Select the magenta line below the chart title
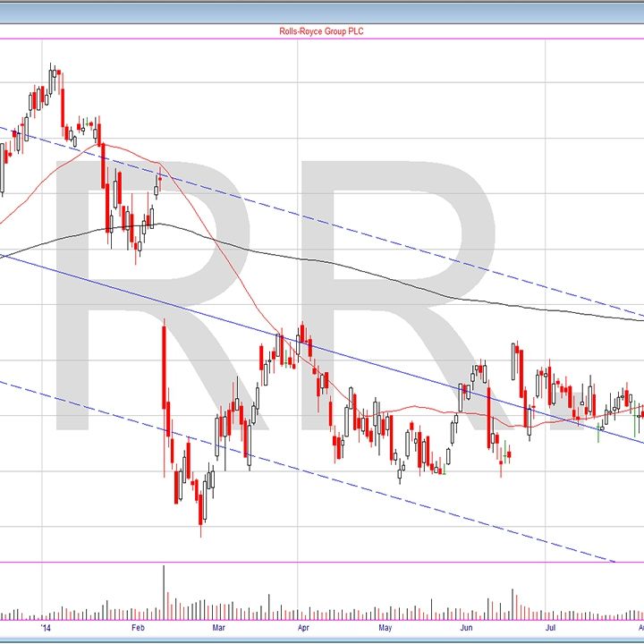644x644 pixels. (322, 38)
